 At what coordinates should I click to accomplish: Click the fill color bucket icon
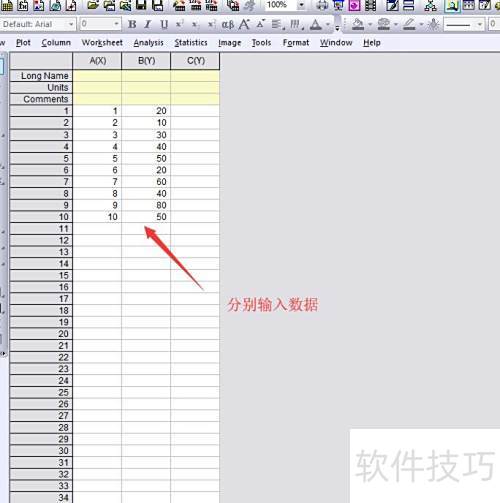[358, 24]
